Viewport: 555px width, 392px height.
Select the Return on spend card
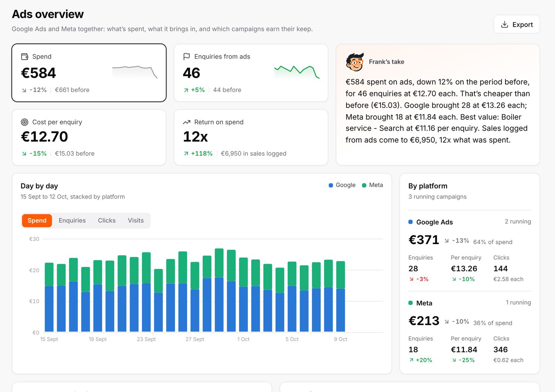pyautogui.click(x=251, y=137)
